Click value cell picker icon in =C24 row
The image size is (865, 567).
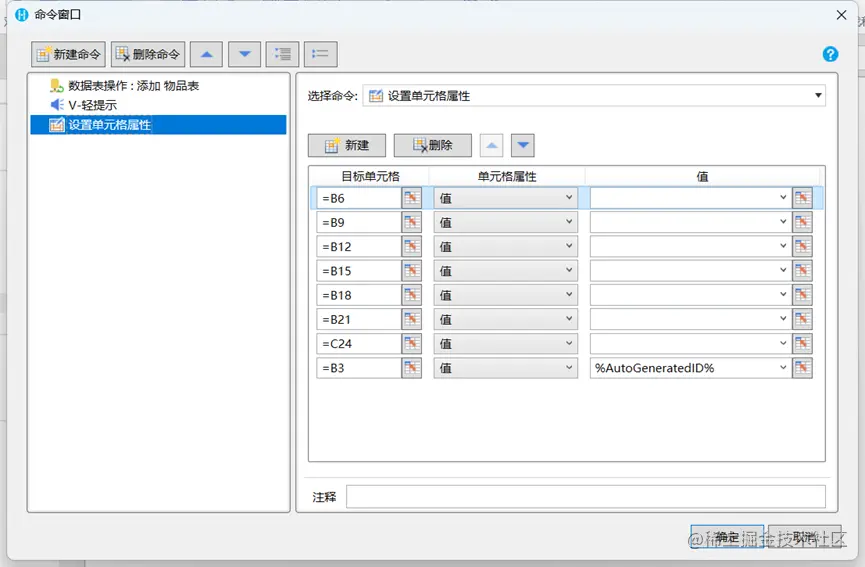coord(802,344)
